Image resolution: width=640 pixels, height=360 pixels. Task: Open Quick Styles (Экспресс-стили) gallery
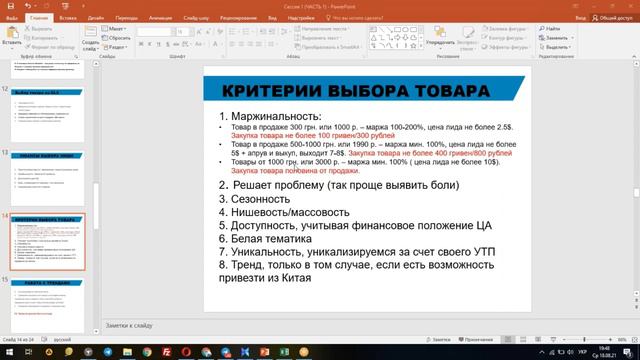point(467,38)
